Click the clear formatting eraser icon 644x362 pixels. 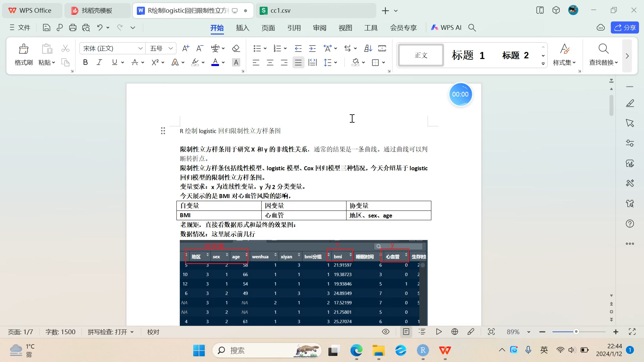(x=236, y=48)
